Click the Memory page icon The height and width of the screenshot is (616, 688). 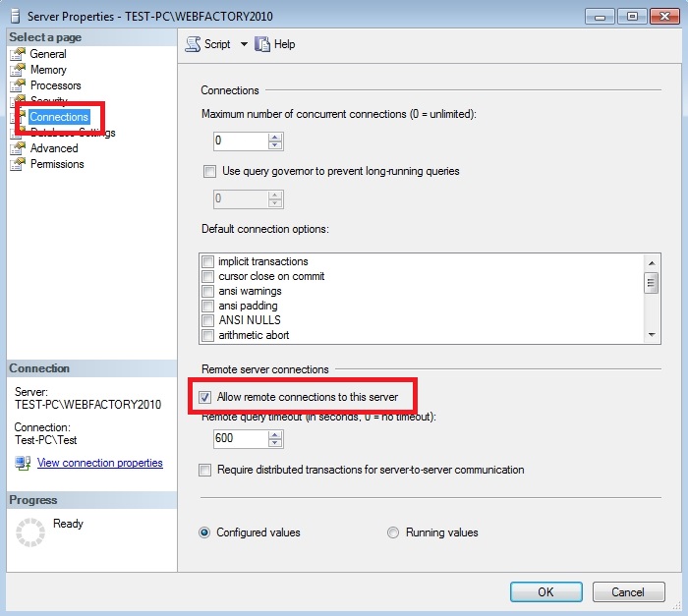[17, 70]
